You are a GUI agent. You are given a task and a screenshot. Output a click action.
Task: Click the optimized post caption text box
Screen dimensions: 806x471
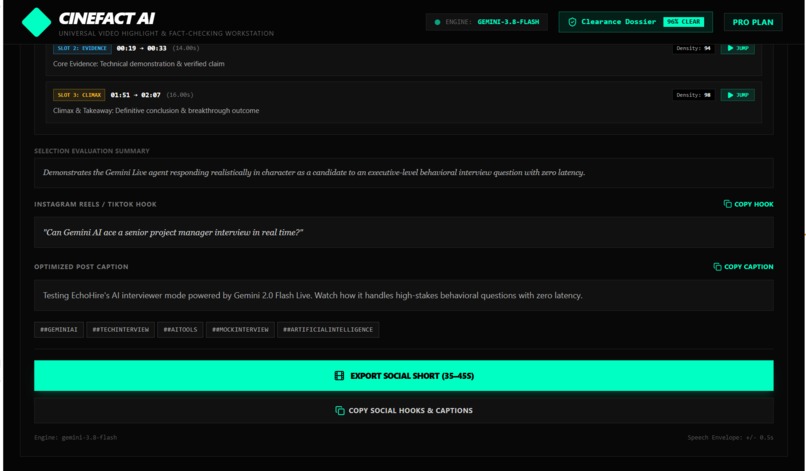[x=404, y=296]
